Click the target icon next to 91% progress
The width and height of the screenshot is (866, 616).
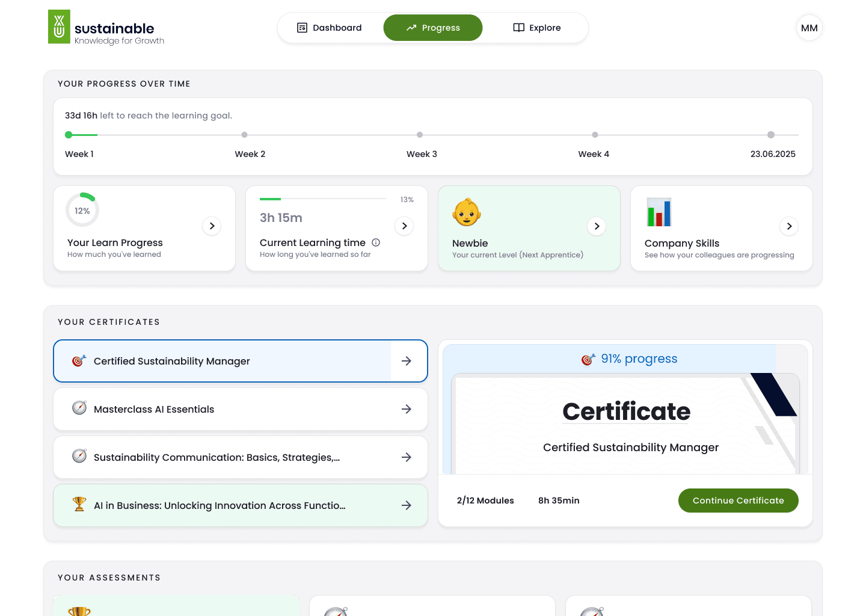[588, 359]
